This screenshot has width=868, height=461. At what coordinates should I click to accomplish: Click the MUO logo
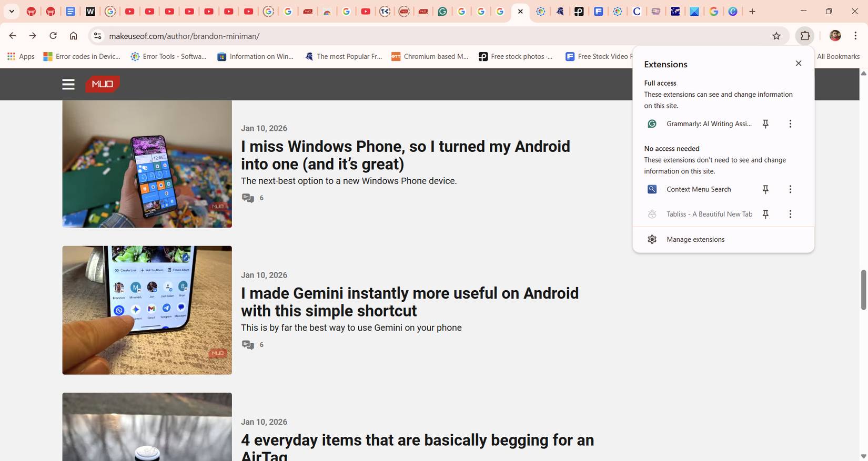click(x=103, y=84)
